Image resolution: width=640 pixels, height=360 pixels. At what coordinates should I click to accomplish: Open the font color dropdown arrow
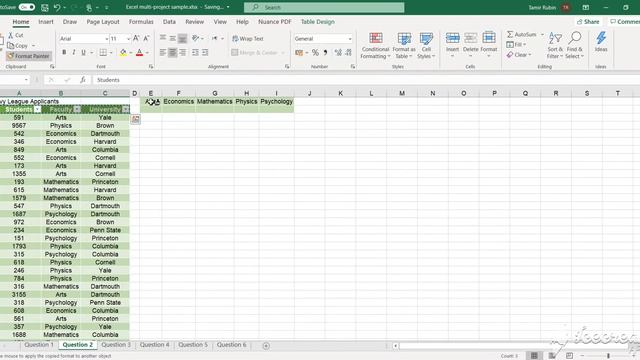(147, 53)
